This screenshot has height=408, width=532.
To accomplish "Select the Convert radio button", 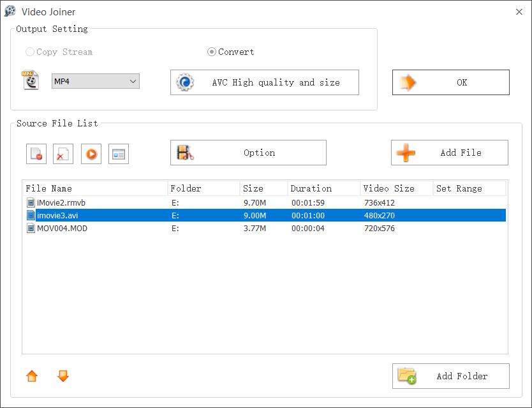I will point(212,52).
